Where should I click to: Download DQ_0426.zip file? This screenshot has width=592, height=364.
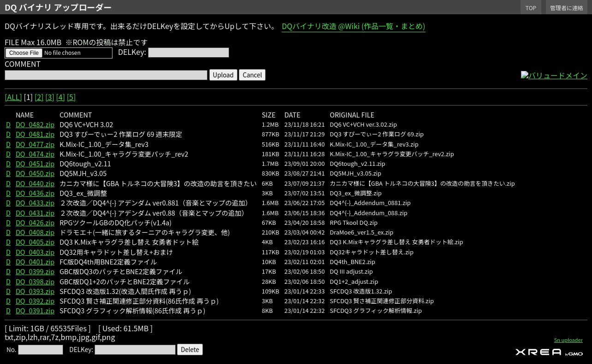click(x=35, y=223)
